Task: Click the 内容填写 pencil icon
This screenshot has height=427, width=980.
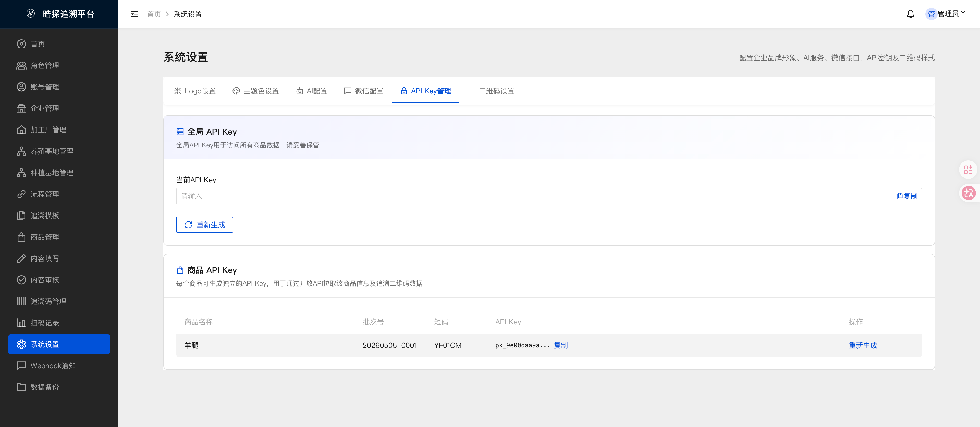Action: click(x=21, y=258)
